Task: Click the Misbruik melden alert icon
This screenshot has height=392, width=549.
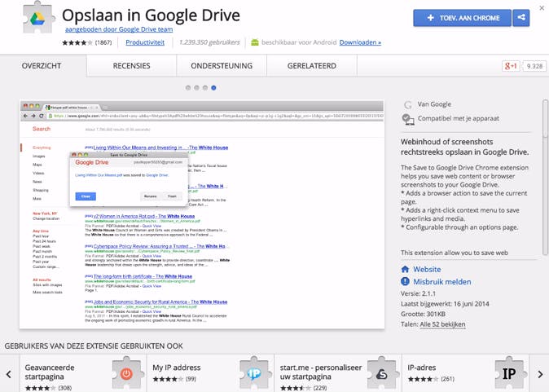Action: tap(405, 282)
